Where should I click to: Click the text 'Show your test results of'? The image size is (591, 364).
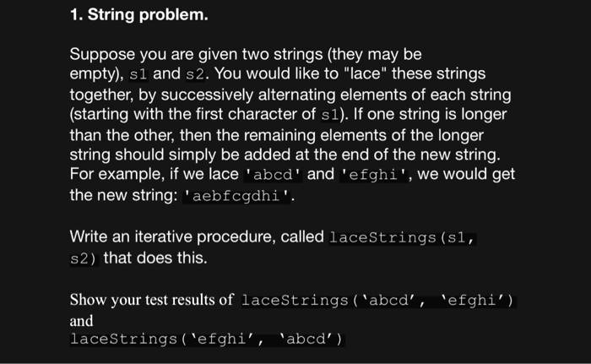click(x=151, y=300)
